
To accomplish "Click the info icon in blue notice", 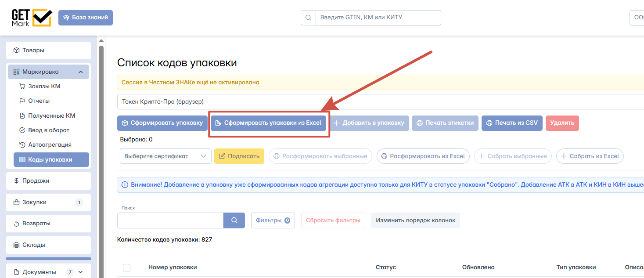I will 125,184.
